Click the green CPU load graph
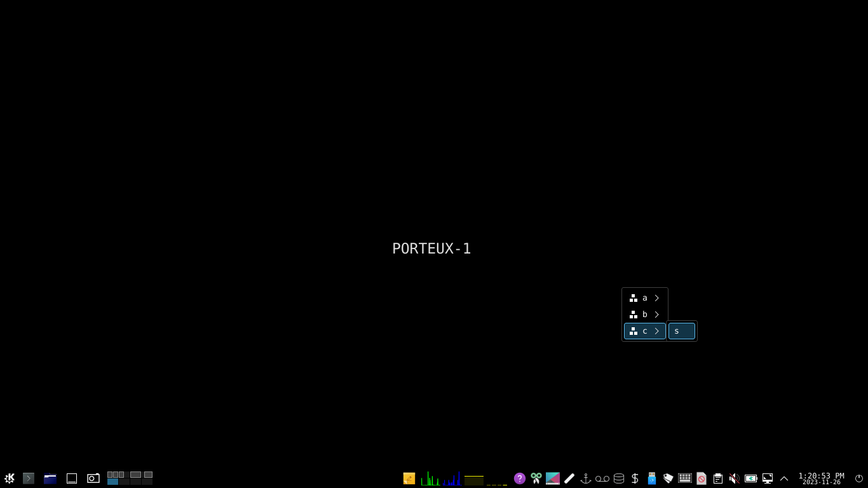868x488 pixels. [x=431, y=478]
